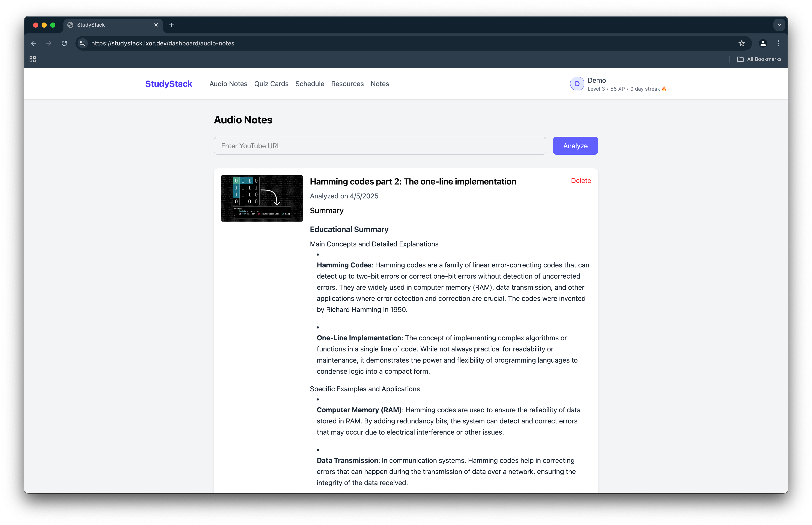Click the browser back arrow
This screenshot has height=525, width=812.
tap(33, 43)
